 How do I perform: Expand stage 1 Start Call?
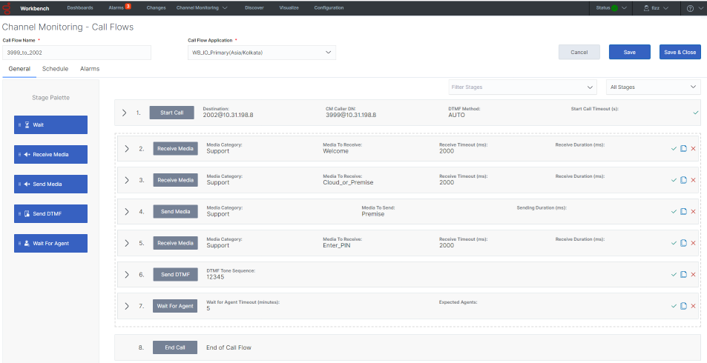[x=124, y=113]
